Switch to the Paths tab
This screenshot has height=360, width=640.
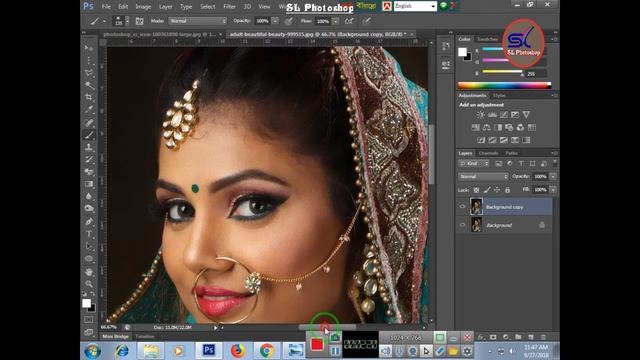coord(511,153)
